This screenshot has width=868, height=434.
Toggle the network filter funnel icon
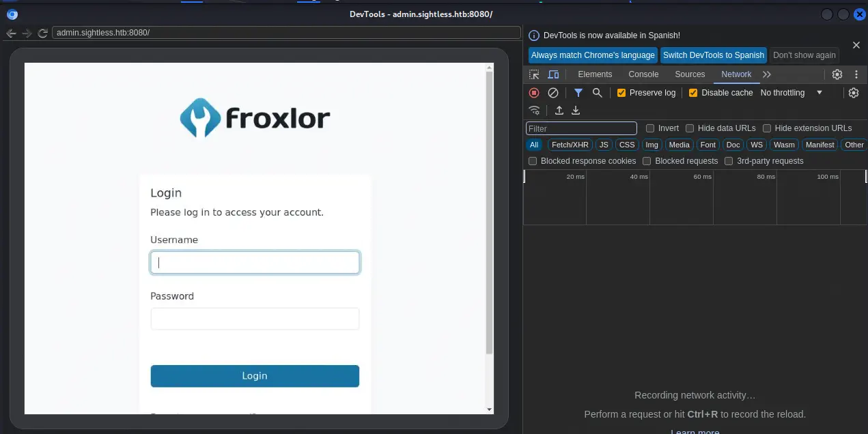tap(578, 93)
